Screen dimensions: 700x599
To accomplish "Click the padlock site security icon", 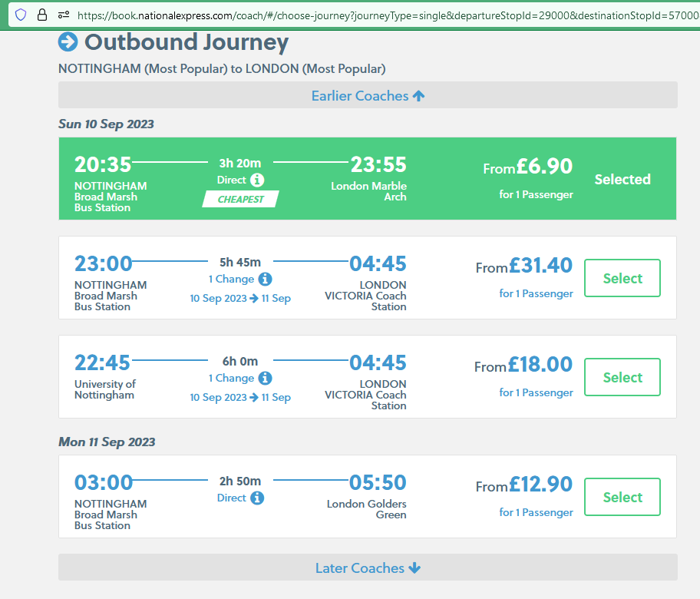I will (42, 15).
